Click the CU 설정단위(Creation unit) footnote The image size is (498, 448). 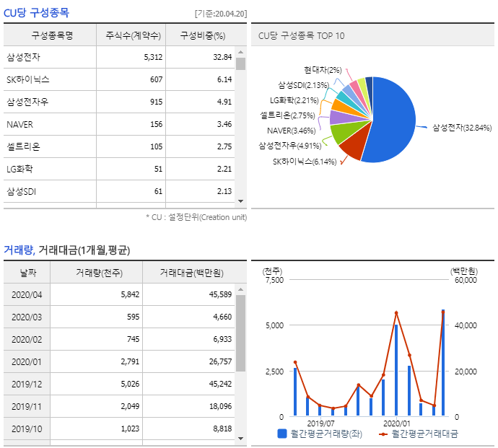click(196, 217)
